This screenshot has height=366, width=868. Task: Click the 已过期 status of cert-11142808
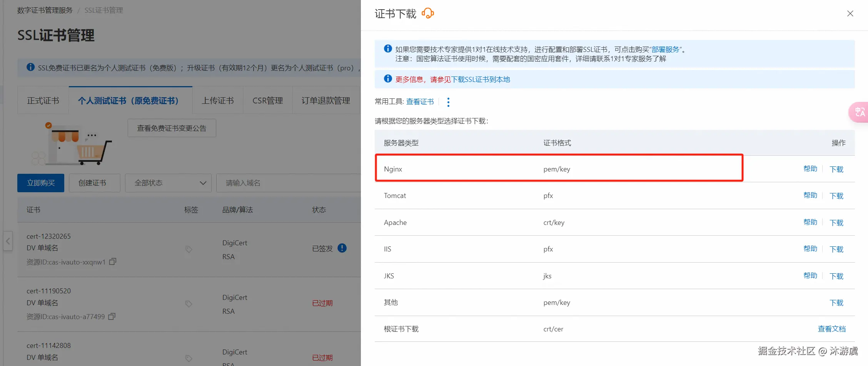(322, 358)
